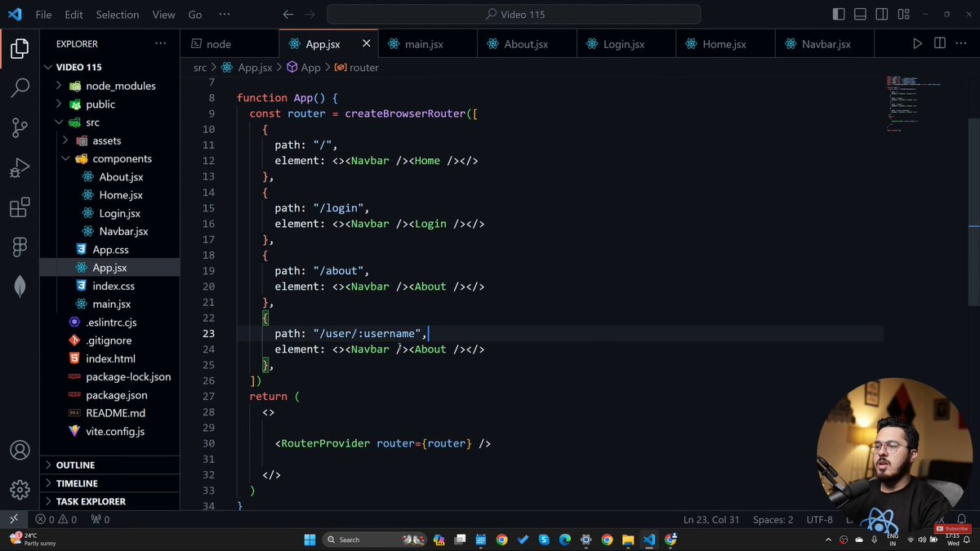Screen dimensions: 980x551
Task: Open the Accounts icon in the activity bar
Action: click(x=19, y=450)
